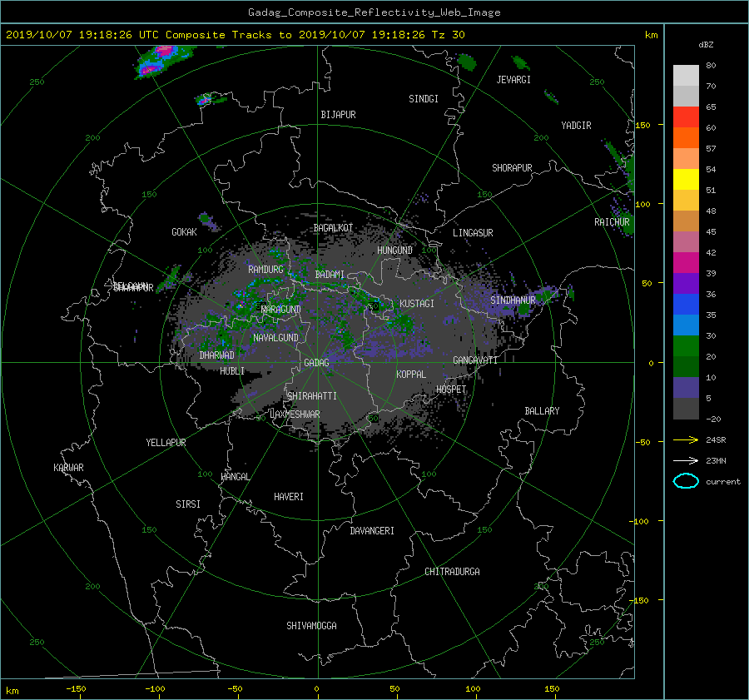The height and width of the screenshot is (700, 749).
Task: Click the HUBLI city label
Action: (231, 370)
